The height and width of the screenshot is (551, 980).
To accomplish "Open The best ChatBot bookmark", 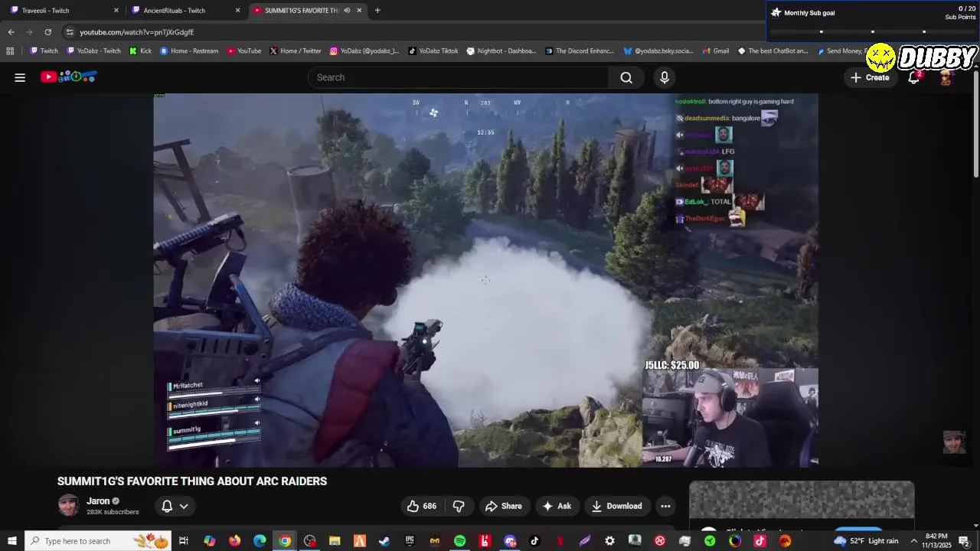I will pyautogui.click(x=773, y=51).
